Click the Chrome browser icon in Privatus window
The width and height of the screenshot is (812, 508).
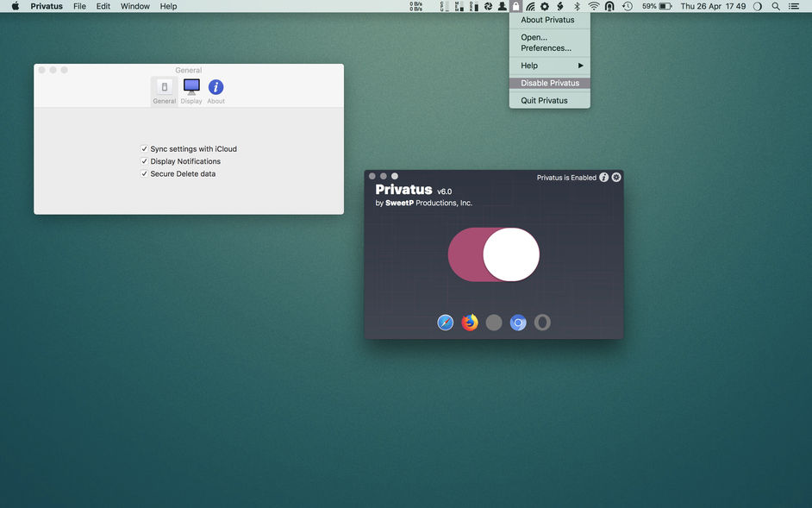click(x=518, y=323)
